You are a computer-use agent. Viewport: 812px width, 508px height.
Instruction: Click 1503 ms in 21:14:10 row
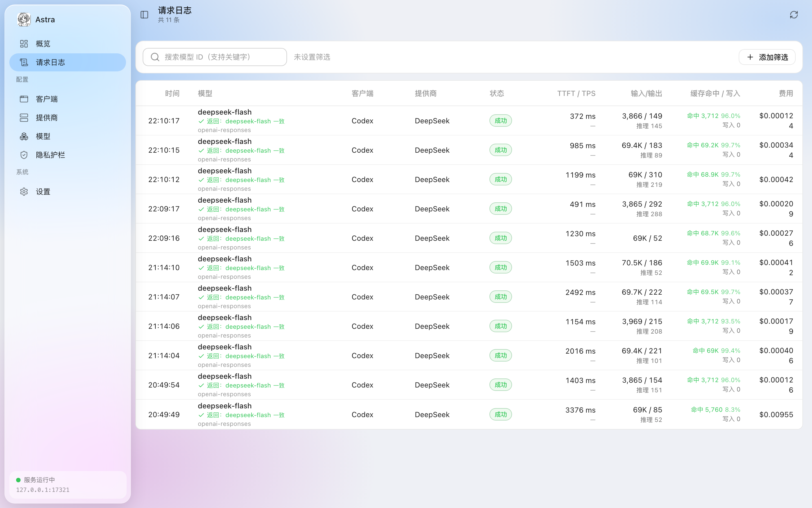click(x=581, y=263)
